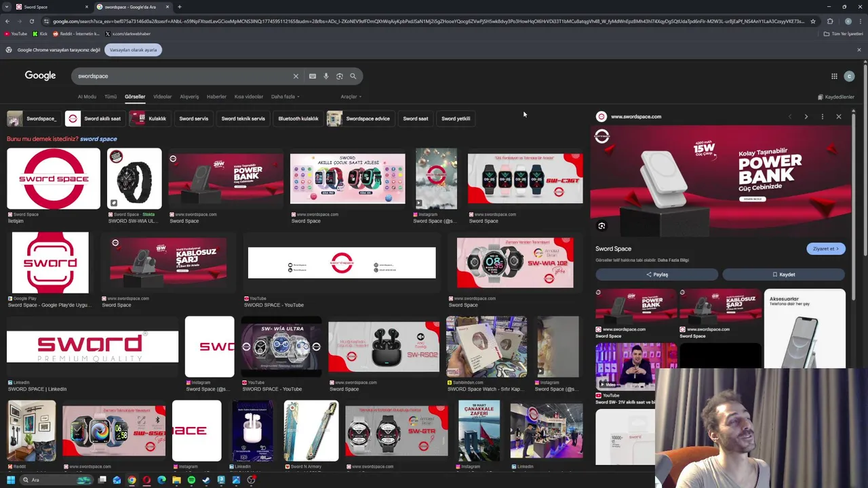Viewport: 868px width, 488px height.
Task: Click the 'sword space' spelling suggestion
Action: tap(98, 139)
